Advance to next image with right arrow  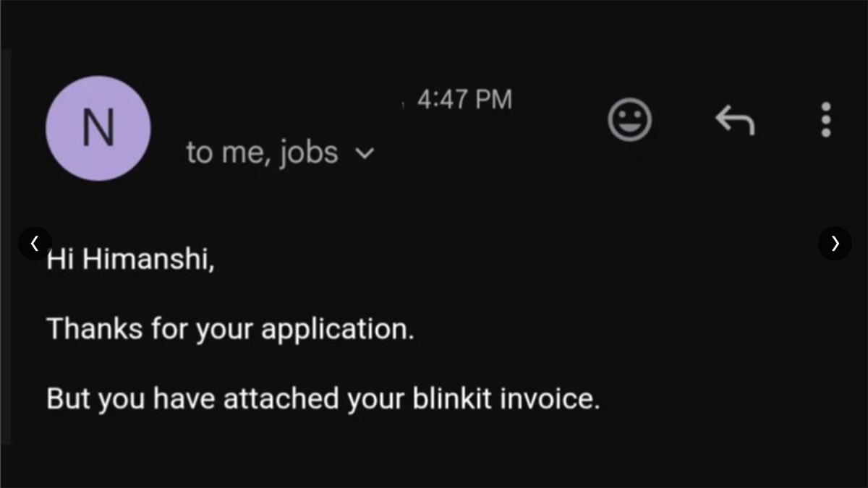pyautogui.click(x=835, y=243)
